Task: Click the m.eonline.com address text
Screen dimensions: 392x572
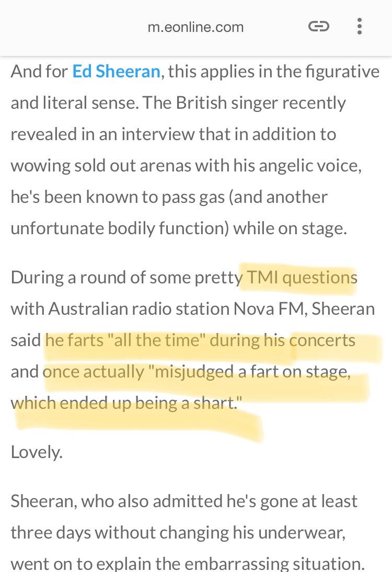Action: (x=195, y=27)
